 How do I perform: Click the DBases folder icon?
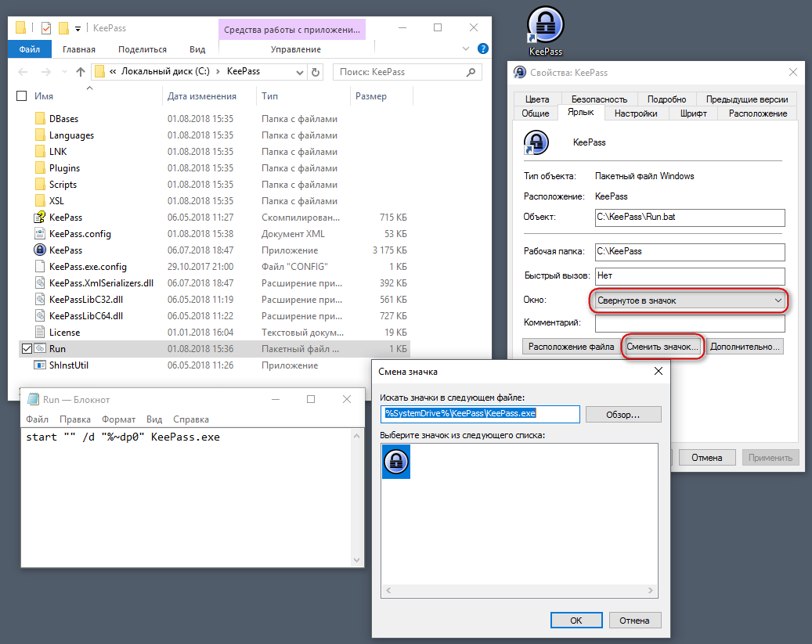point(40,119)
